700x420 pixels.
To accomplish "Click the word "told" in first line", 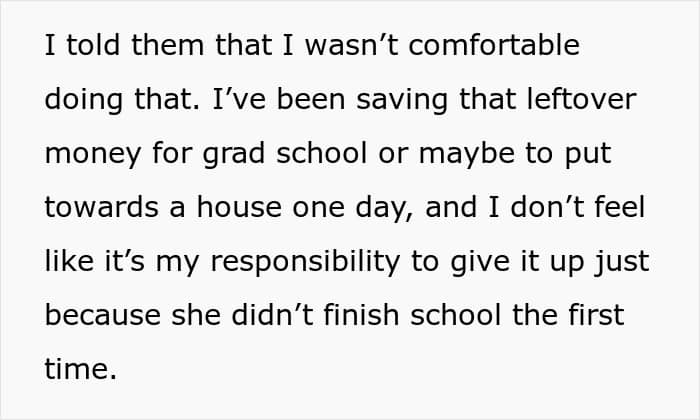I will point(93,45).
